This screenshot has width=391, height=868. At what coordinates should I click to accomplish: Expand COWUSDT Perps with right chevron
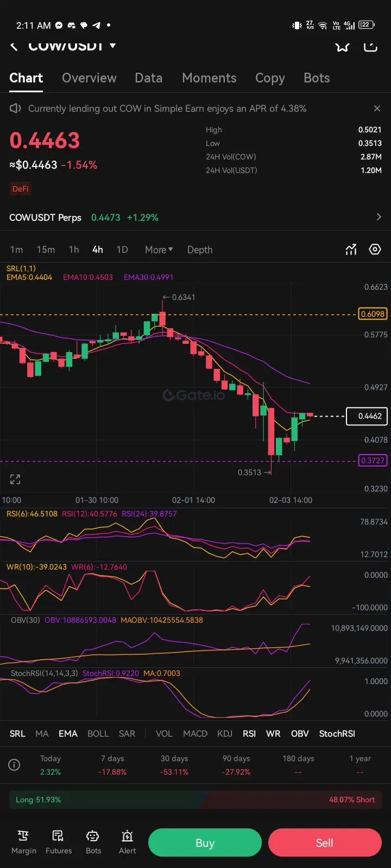coord(379,217)
